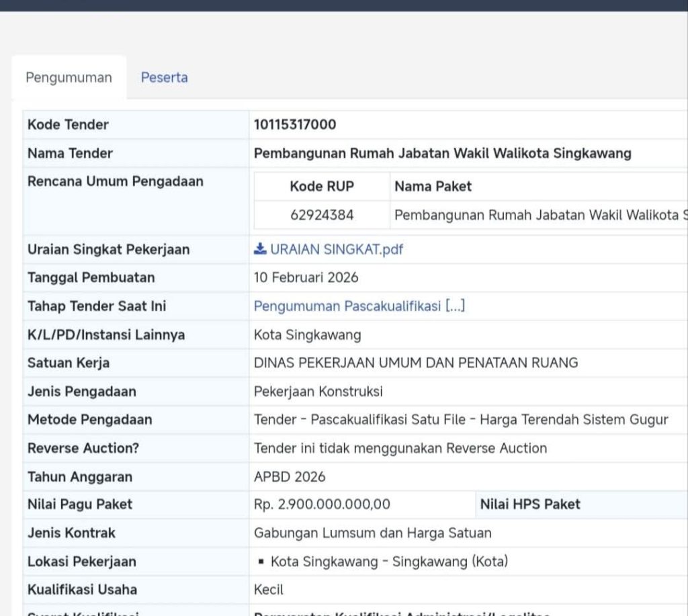Click the date 10 Februari 2026

[306, 277]
